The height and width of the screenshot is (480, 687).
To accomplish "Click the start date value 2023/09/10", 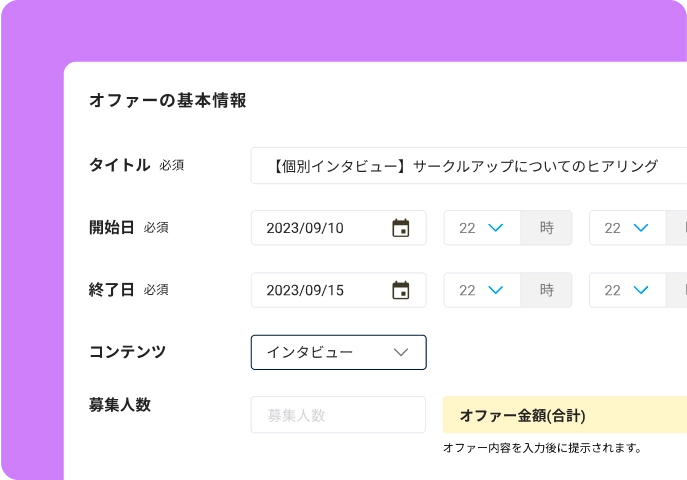I will [305, 228].
